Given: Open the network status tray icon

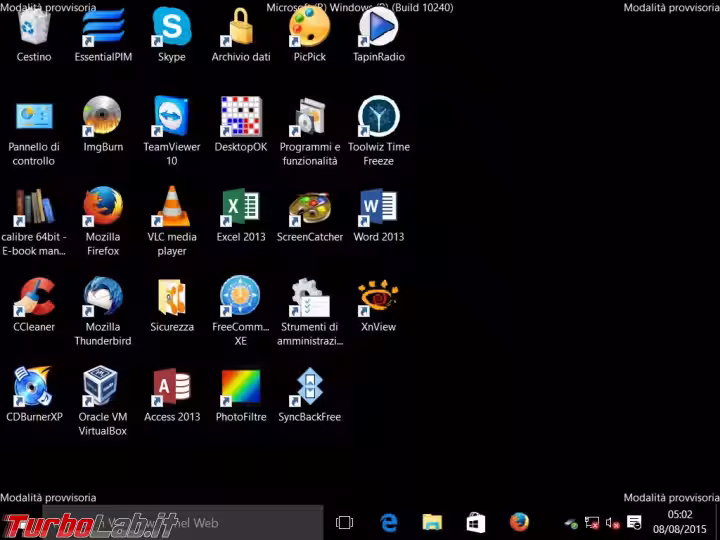Looking at the screenshot, I should (592, 523).
